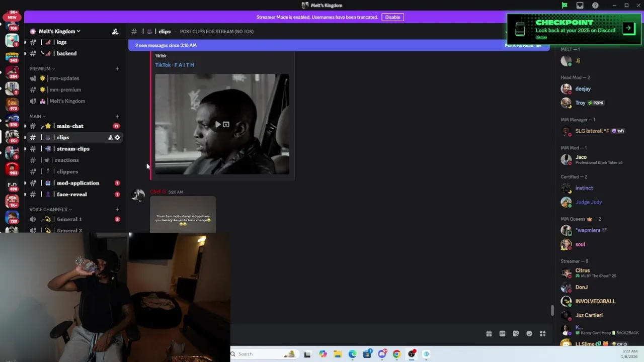The image size is (644, 362).
Task: Open the TikTok · F A I T H link
Action: tap(175, 65)
